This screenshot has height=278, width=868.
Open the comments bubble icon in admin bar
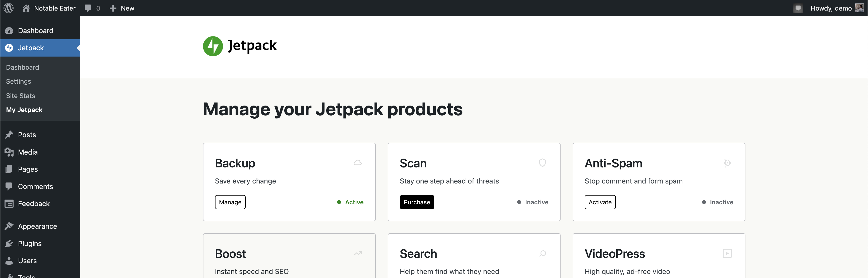(x=88, y=8)
